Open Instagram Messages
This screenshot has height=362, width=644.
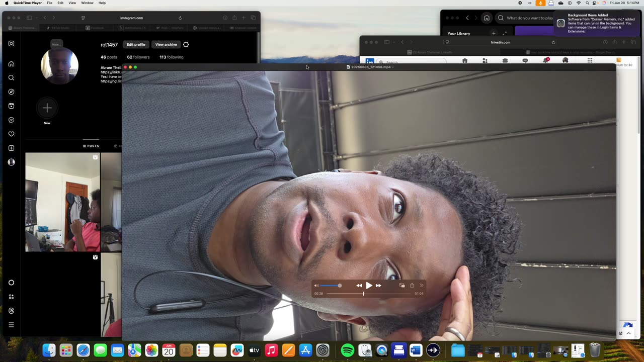click(11, 120)
